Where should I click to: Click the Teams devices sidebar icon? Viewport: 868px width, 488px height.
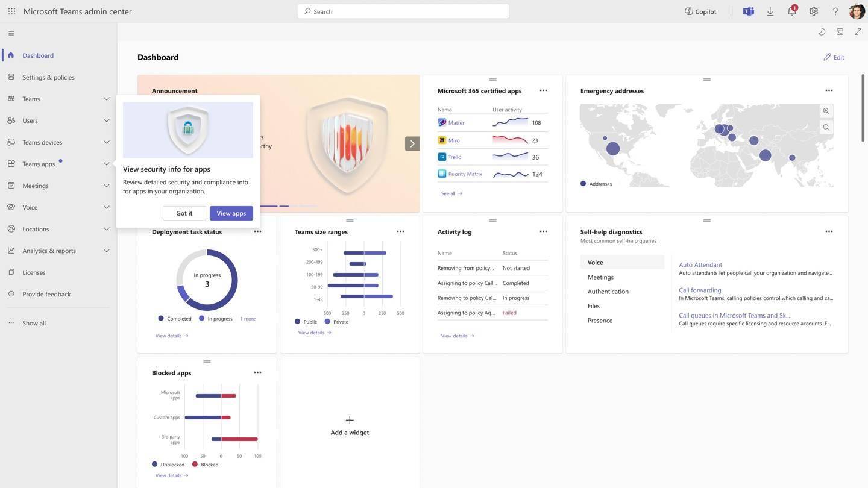pyautogui.click(x=11, y=142)
